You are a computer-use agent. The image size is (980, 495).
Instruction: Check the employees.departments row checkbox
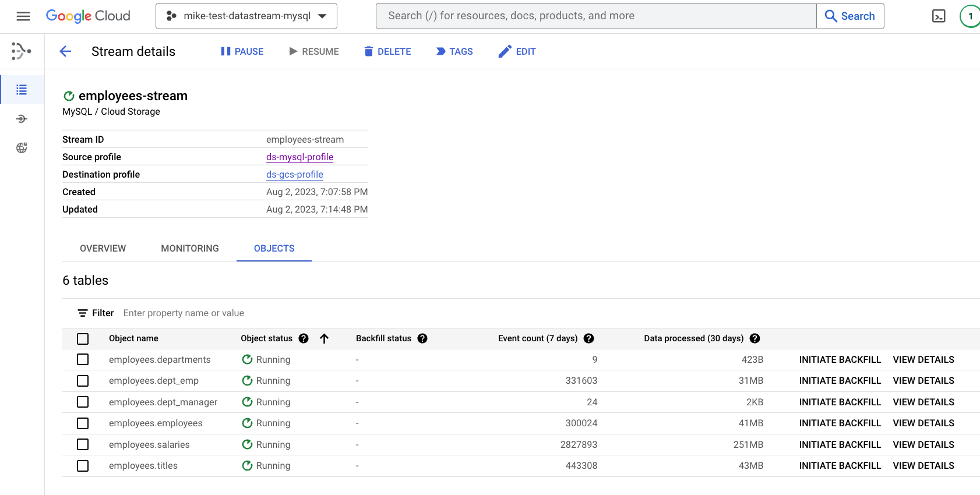point(83,360)
